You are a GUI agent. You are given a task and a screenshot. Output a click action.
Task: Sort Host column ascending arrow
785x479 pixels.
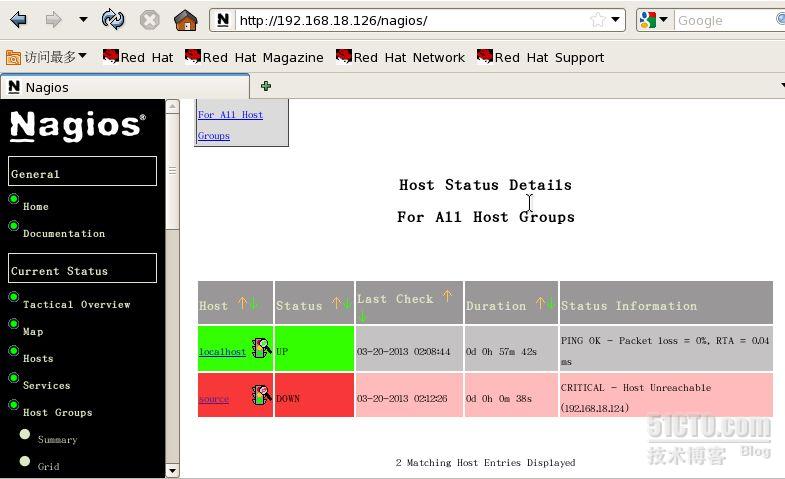click(x=242, y=303)
